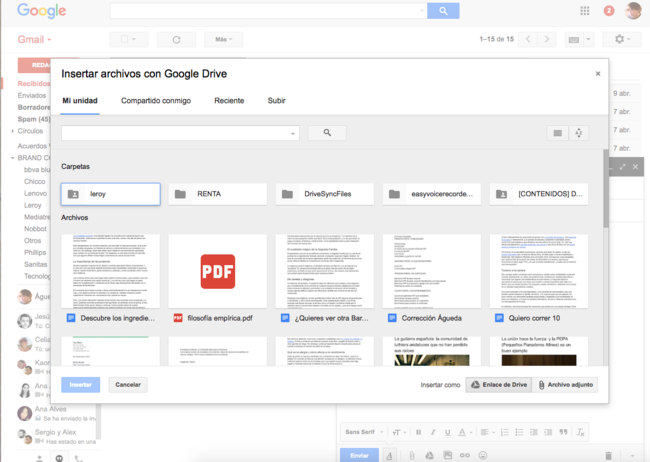Click the attach files paperclip icon
The width and height of the screenshot is (650, 462).
[x=412, y=455]
